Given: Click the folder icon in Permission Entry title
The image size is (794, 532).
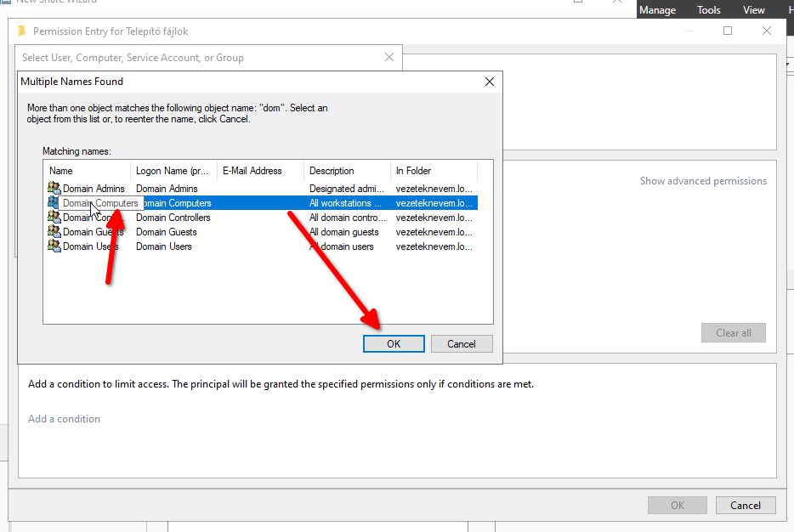Looking at the screenshot, I should [22, 31].
